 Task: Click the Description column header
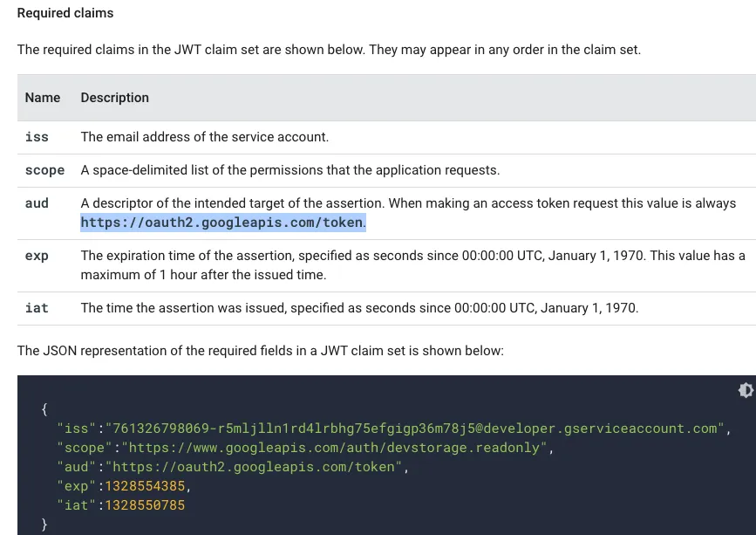point(115,98)
